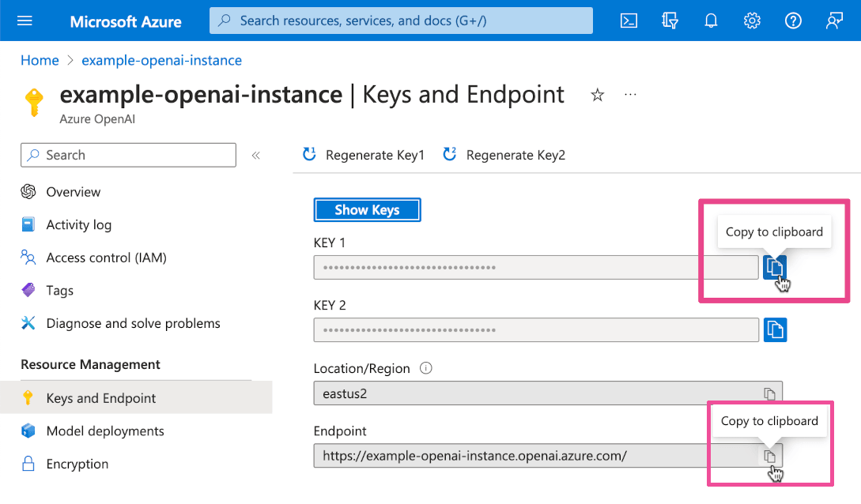Click the Feedback icon in header

point(834,21)
